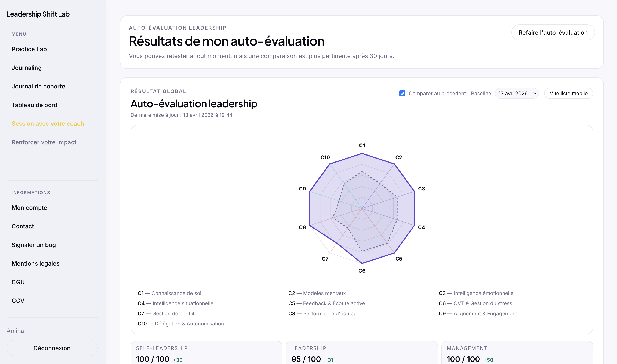Click the Vue liste mobile button

tap(568, 94)
